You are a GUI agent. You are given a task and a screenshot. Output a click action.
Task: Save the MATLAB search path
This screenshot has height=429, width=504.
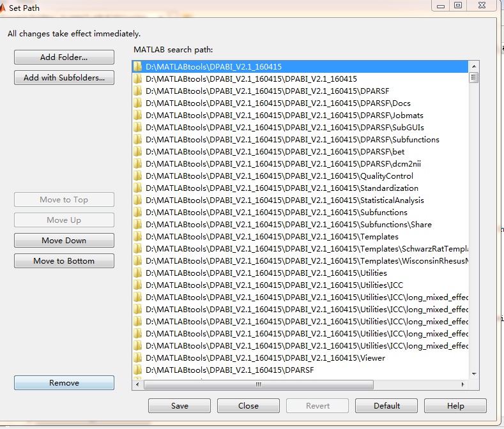179,406
